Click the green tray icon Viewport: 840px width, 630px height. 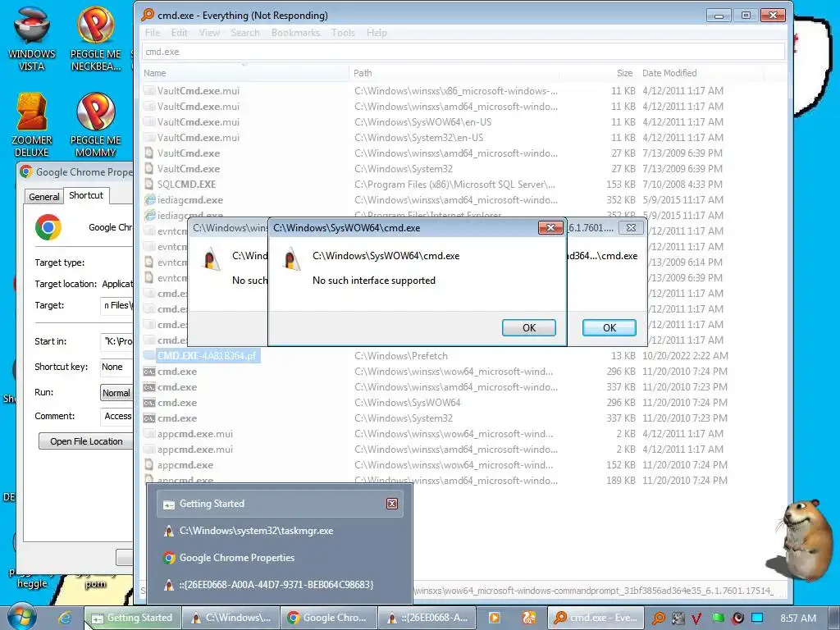(x=717, y=618)
